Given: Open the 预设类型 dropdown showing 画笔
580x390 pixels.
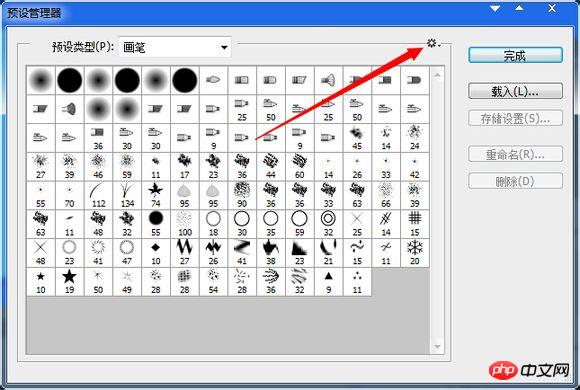Looking at the screenshot, I should 175,47.
